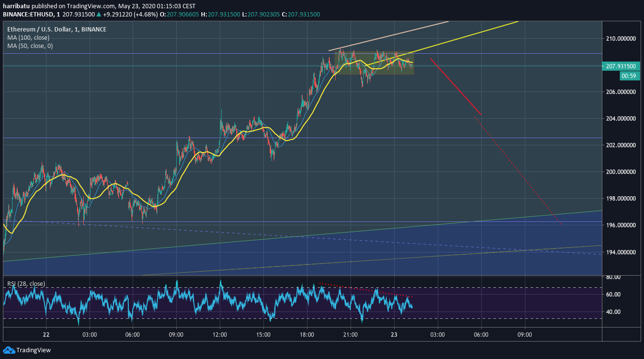The height and width of the screenshot is (359, 644).
Task: Click the date label 22 on time axis
Action: [x=46, y=335]
